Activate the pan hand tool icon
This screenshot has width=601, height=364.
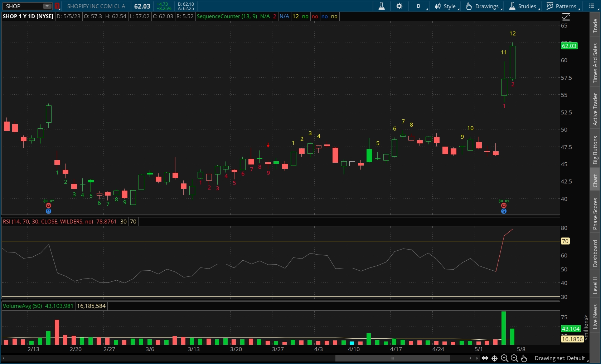click(x=524, y=358)
